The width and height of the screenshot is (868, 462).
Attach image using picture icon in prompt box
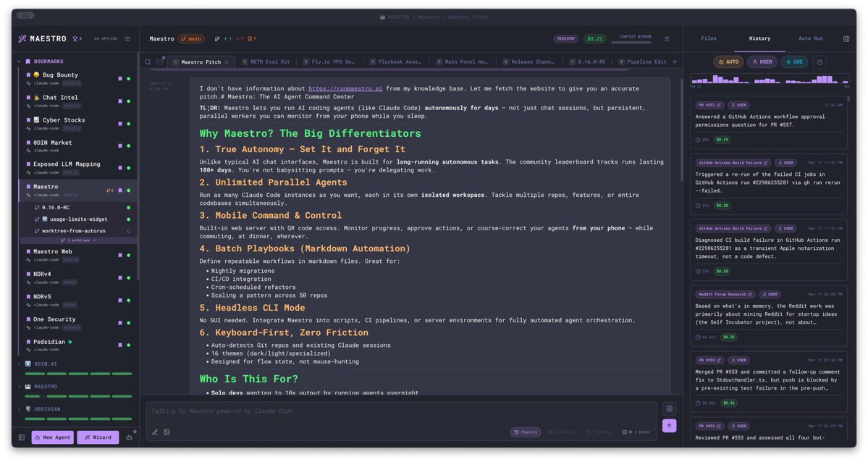tap(167, 432)
